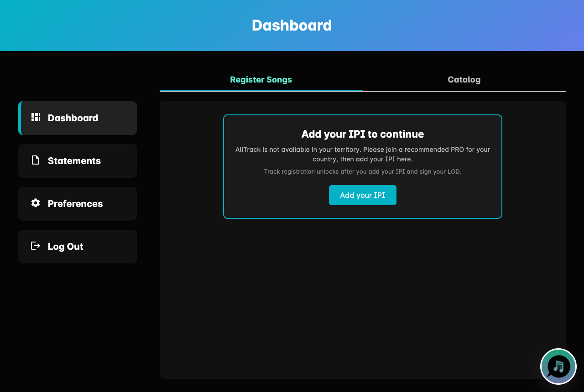Click the Dashboard grid icon in sidebar

(x=36, y=118)
